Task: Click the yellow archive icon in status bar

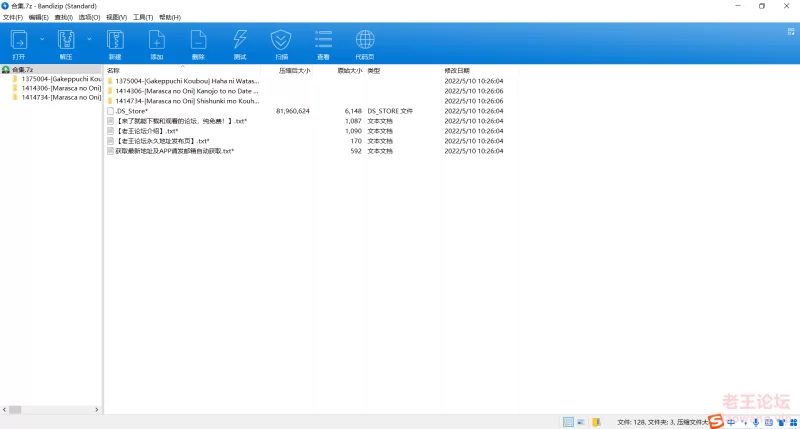Action: click(595, 422)
